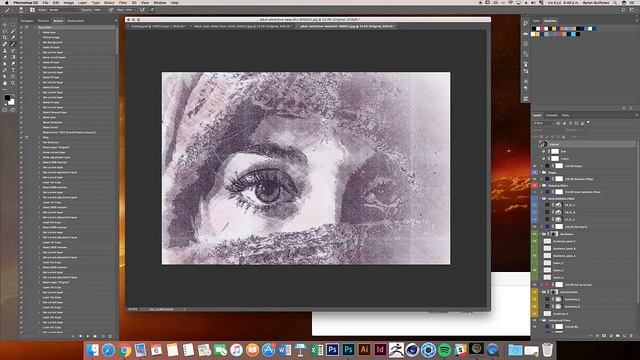Viewport: 640px width, 360px height.
Task: Select the Pen tool
Action: point(4,70)
